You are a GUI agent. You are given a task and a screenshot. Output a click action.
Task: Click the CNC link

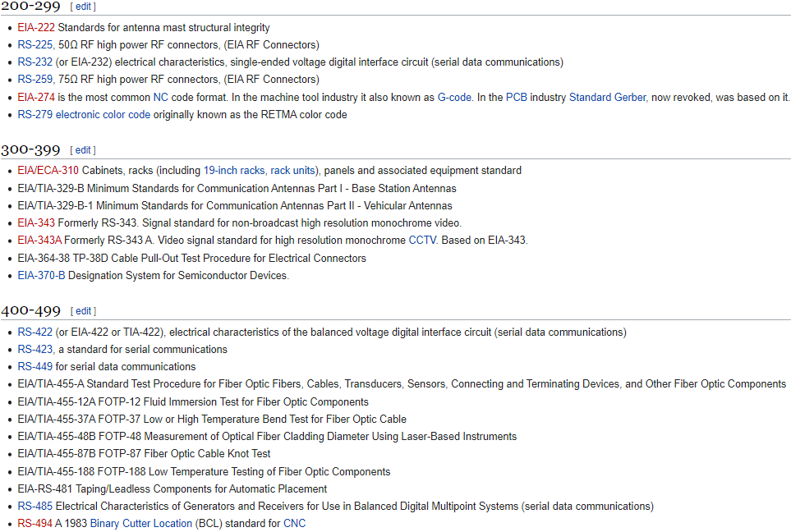294,524
